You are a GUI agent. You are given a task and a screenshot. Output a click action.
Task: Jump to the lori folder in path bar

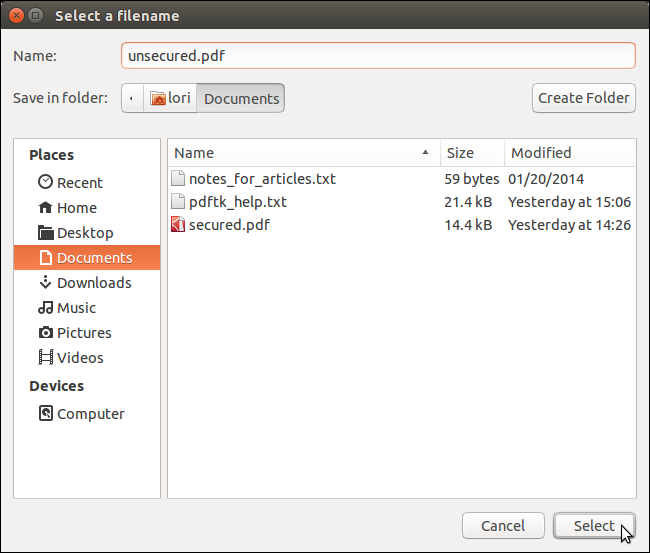pyautogui.click(x=170, y=98)
